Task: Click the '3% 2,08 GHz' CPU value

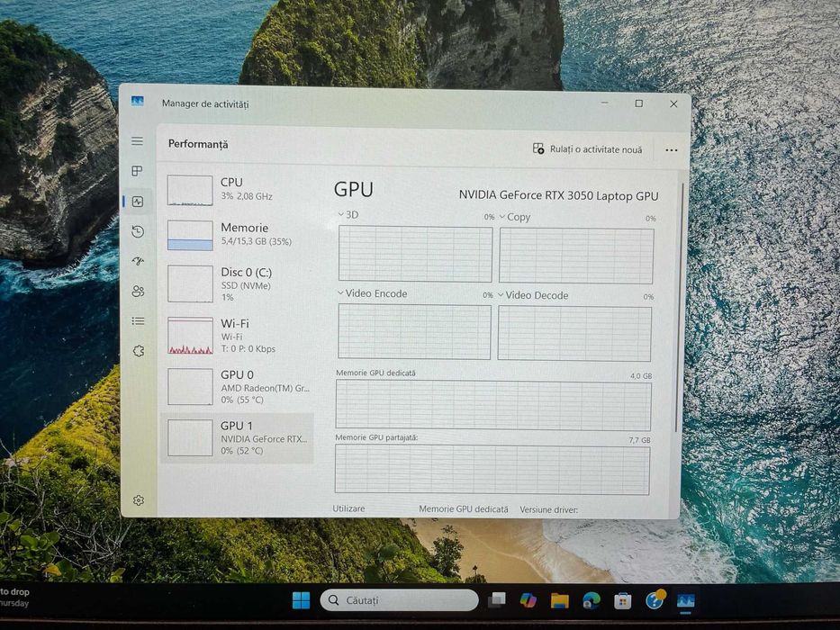Action: (247, 196)
